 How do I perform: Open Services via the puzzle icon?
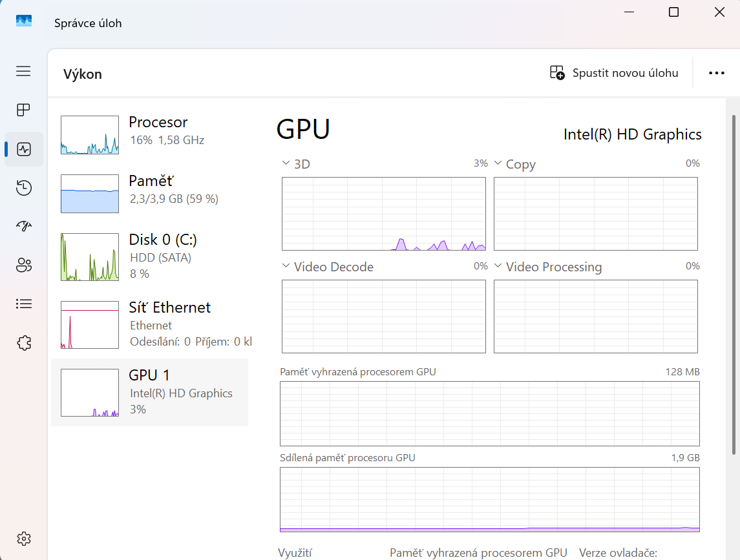click(x=23, y=342)
